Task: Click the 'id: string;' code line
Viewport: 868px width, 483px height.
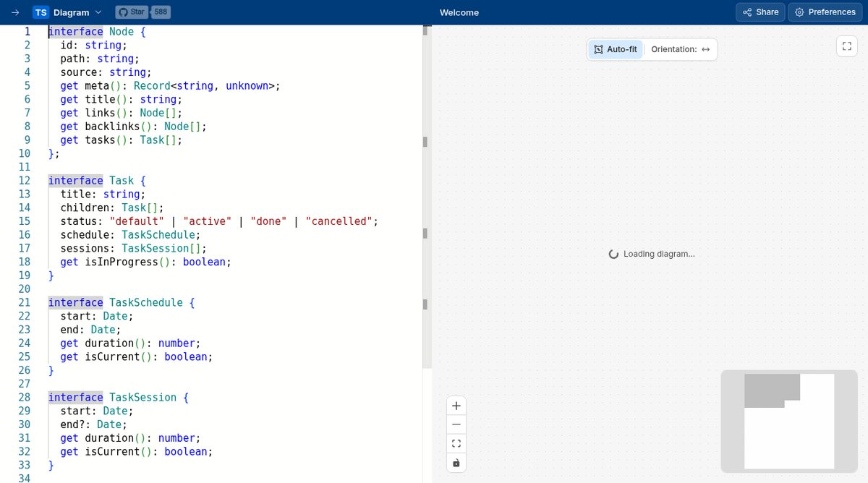Action: coord(94,45)
